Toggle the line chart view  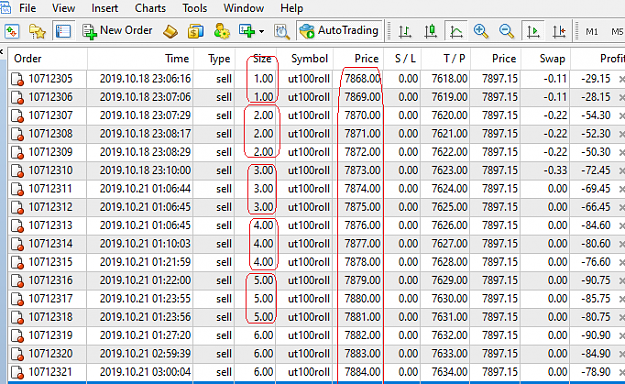pyautogui.click(x=456, y=31)
